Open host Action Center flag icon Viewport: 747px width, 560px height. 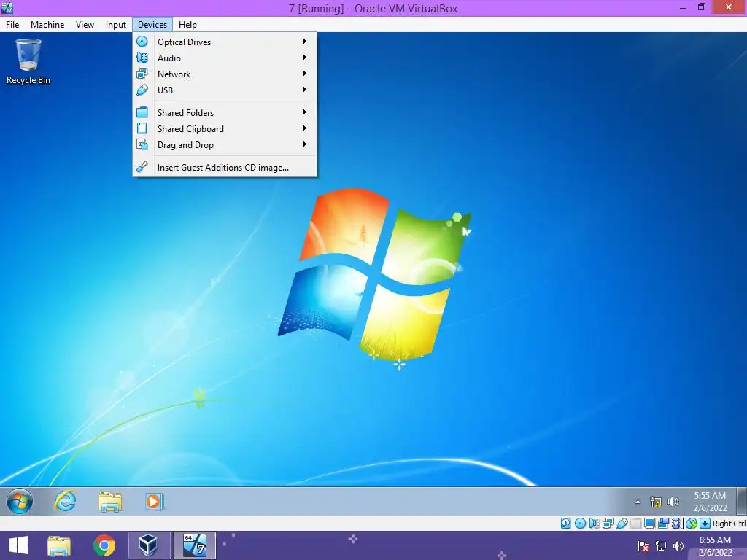(643, 545)
